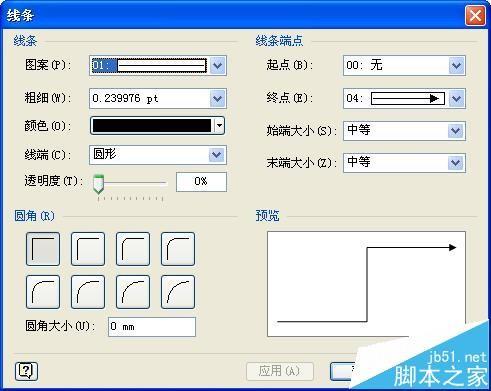Open the 粗细 line weight dropdown
Screen dimensions: 491x391
(218, 99)
